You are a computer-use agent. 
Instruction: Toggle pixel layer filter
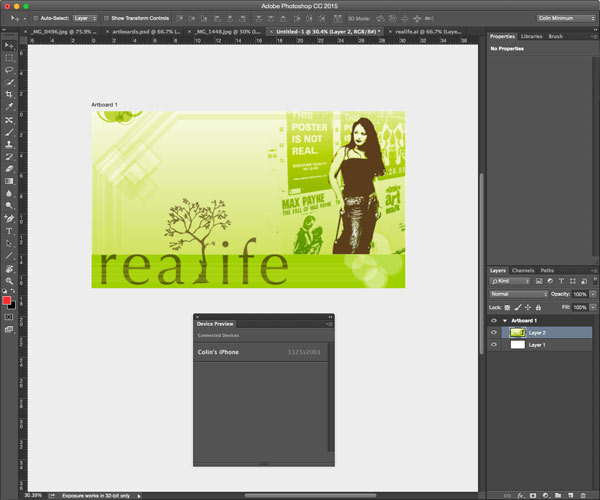click(x=539, y=281)
